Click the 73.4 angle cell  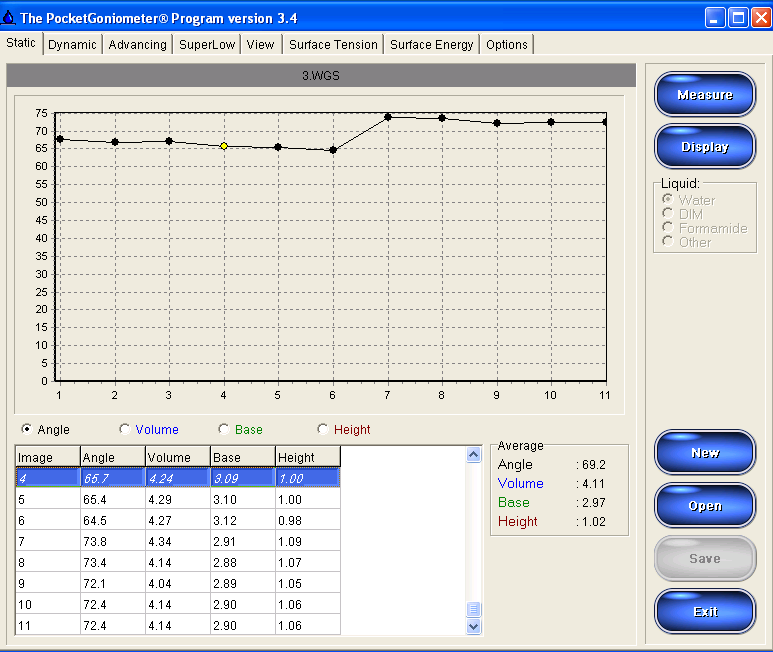point(113,562)
